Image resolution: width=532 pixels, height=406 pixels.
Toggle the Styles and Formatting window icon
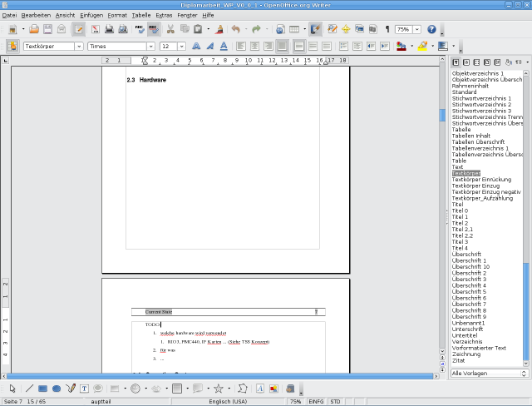click(12, 46)
